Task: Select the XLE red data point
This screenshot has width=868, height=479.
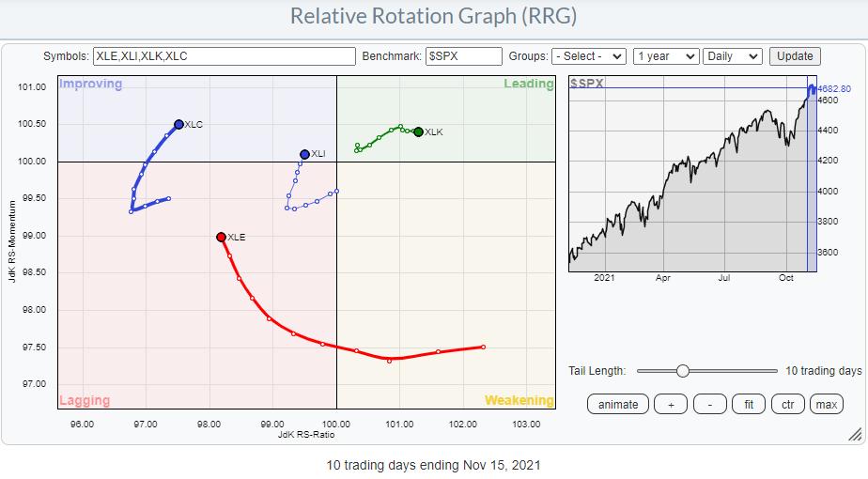Action: (221, 238)
